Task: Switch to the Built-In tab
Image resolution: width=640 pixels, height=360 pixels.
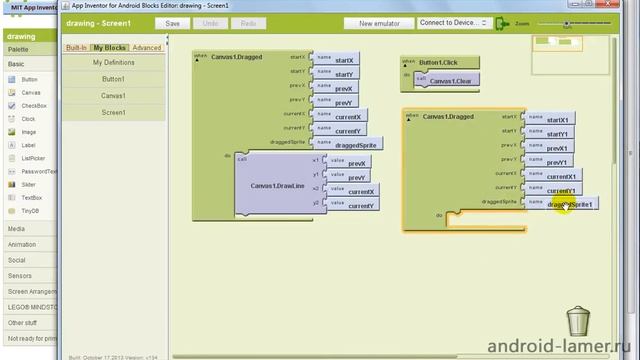Action: click(76, 48)
